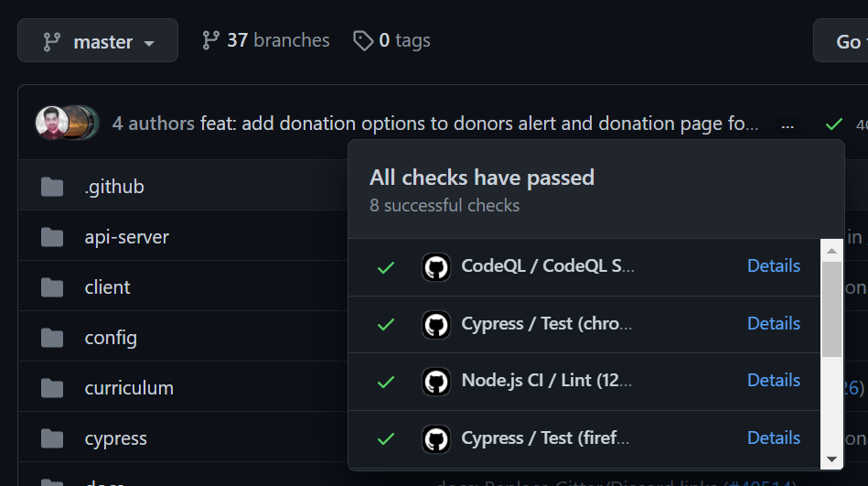Open the .github folder

click(114, 187)
